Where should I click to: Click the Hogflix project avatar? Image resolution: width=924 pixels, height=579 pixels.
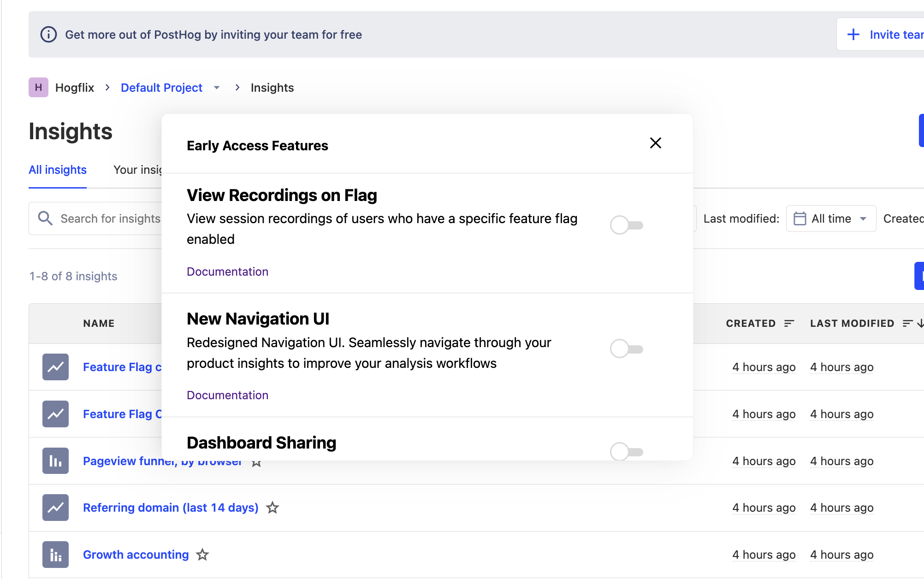pos(38,87)
